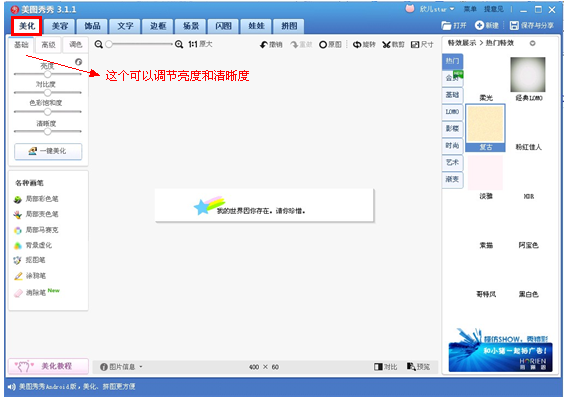
Task: Open the 菜单 menu
Action: click(470, 9)
